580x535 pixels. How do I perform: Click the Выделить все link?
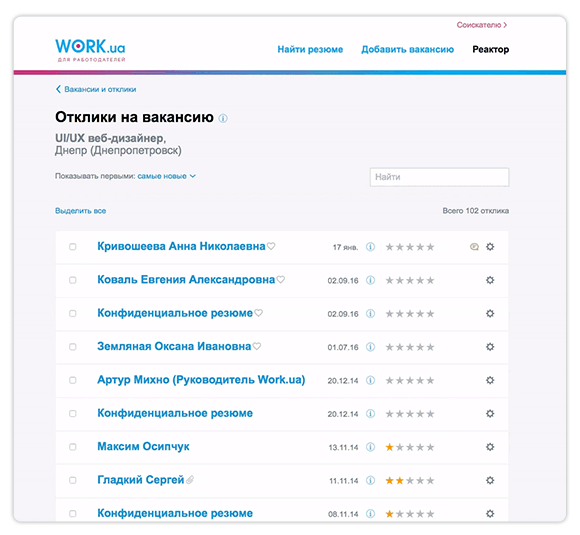(x=81, y=211)
